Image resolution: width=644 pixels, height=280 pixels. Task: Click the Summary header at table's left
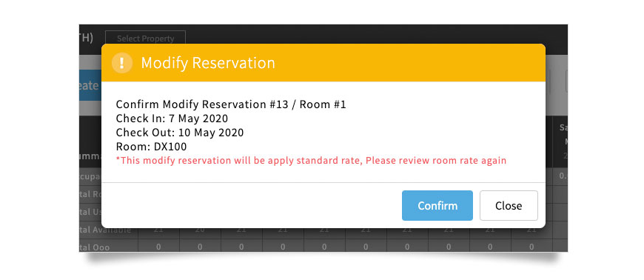[x=90, y=156]
